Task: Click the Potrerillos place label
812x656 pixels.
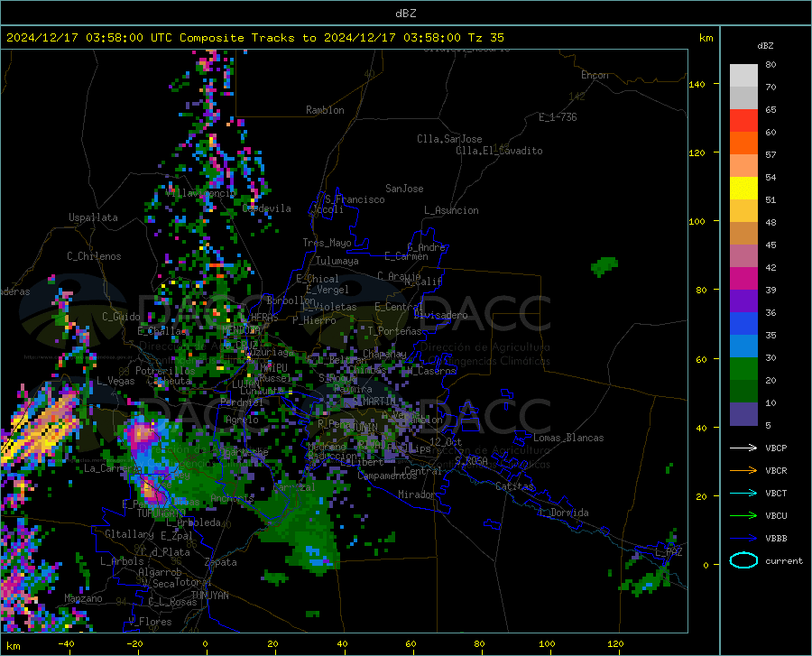Action: coord(165,371)
